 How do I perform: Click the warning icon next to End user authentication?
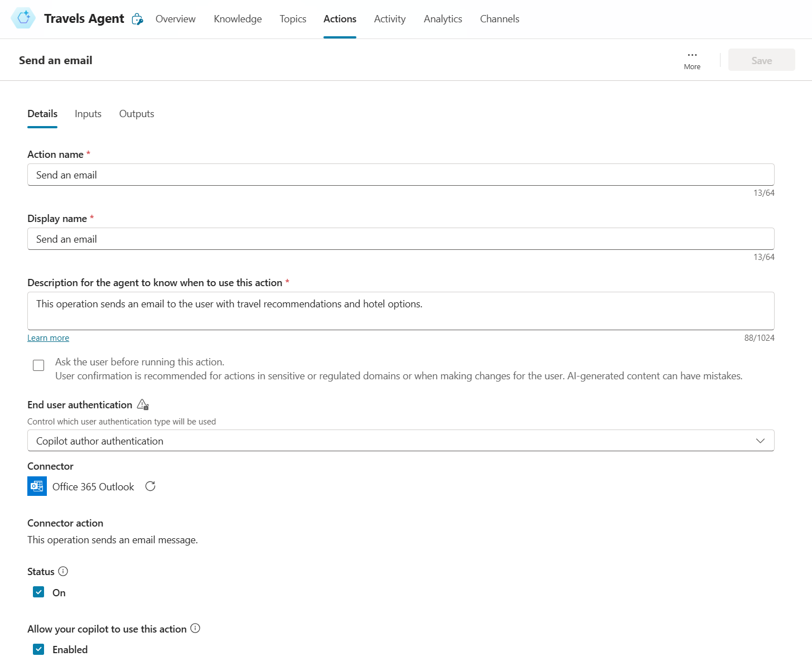(x=143, y=404)
